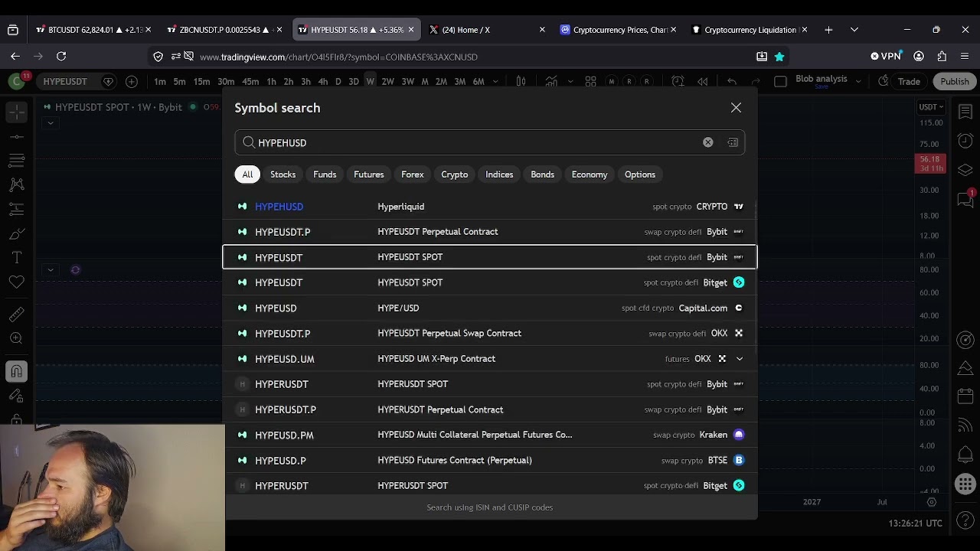Click the Trade button

[x=909, y=81]
